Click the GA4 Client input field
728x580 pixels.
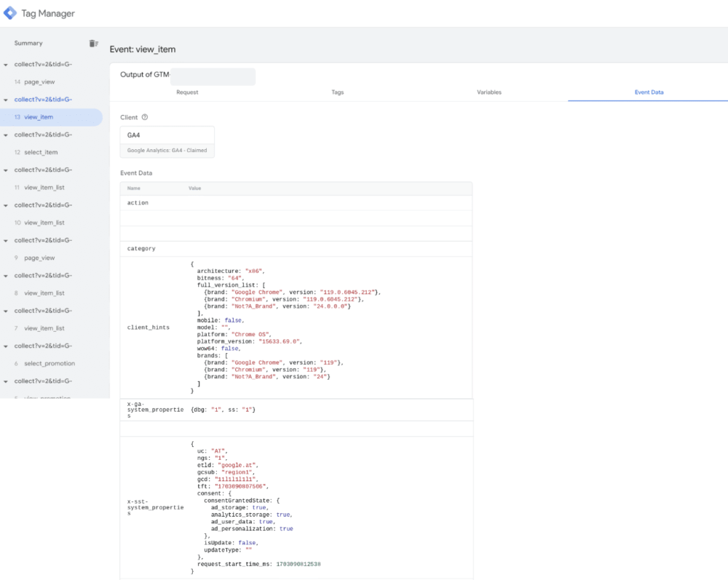click(166, 134)
